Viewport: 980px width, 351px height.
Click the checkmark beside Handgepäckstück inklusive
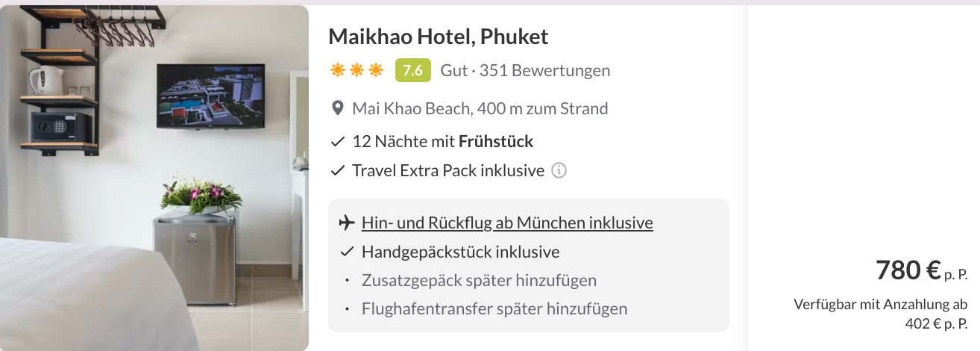point(346,252)
